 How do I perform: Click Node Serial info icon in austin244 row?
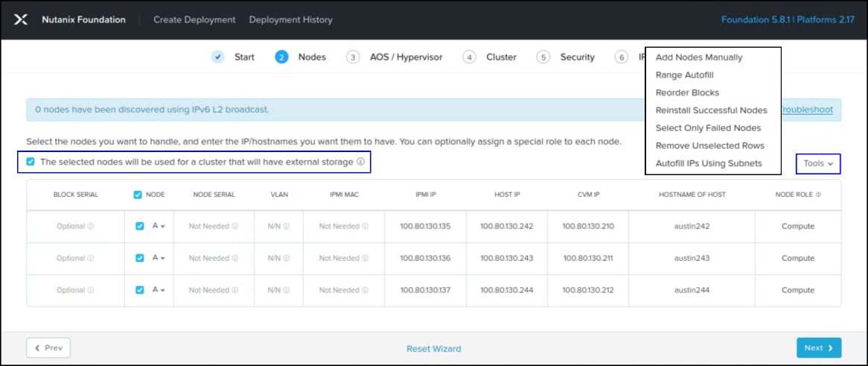(234, 290)
